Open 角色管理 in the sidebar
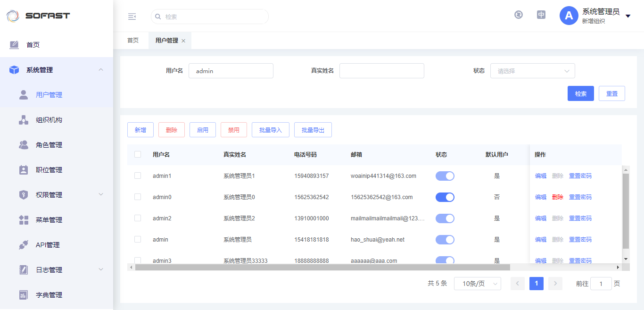 49,145
